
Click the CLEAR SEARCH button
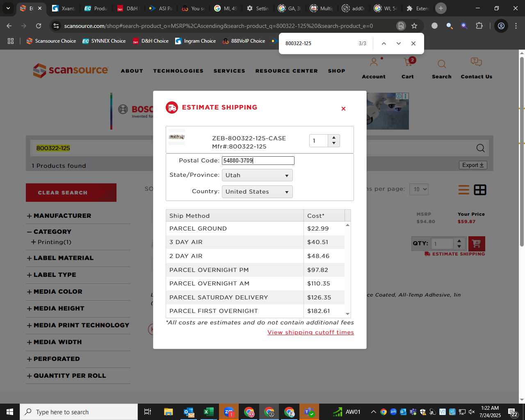coord(71,192)
